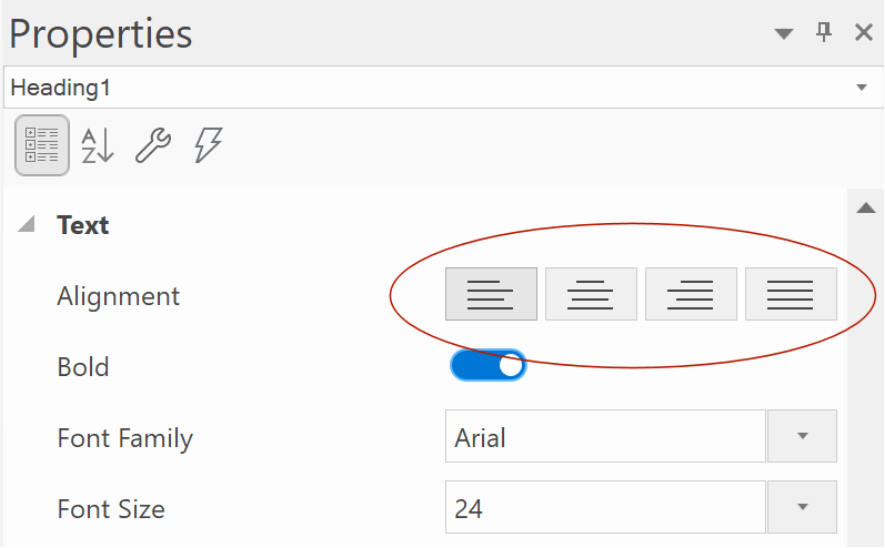Open the Font Family dropdown arrow

pos(802,436)
